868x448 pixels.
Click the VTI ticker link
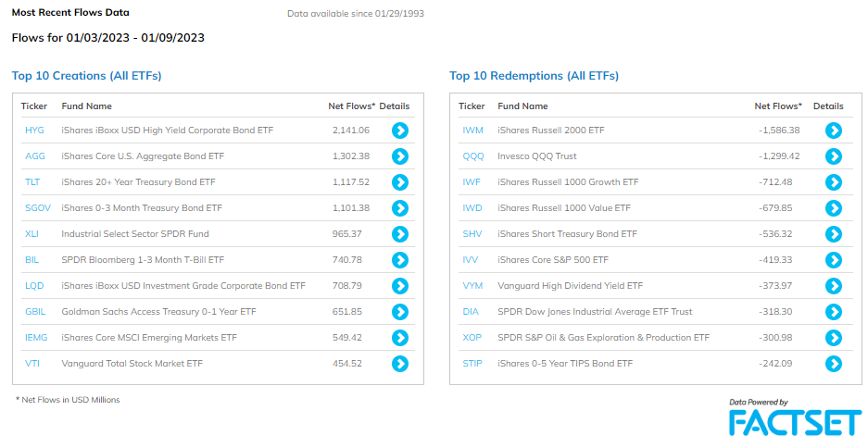(x=32, y=364)
